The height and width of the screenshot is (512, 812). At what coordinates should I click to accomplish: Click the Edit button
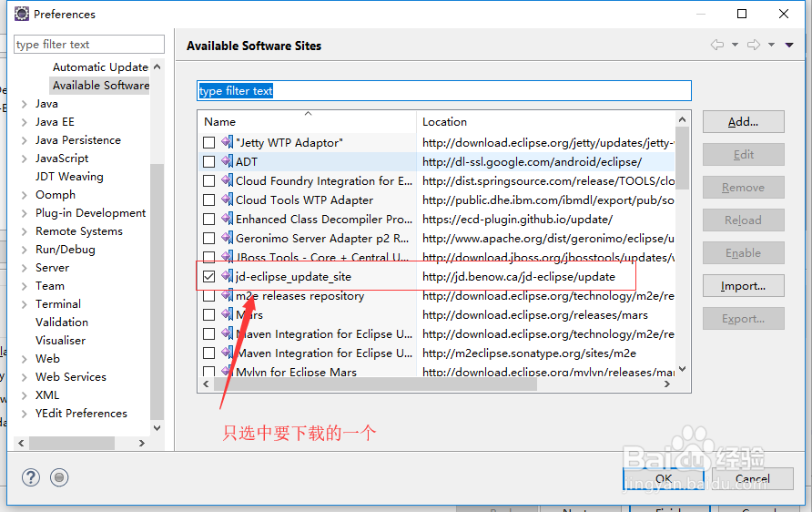(743, 155)
